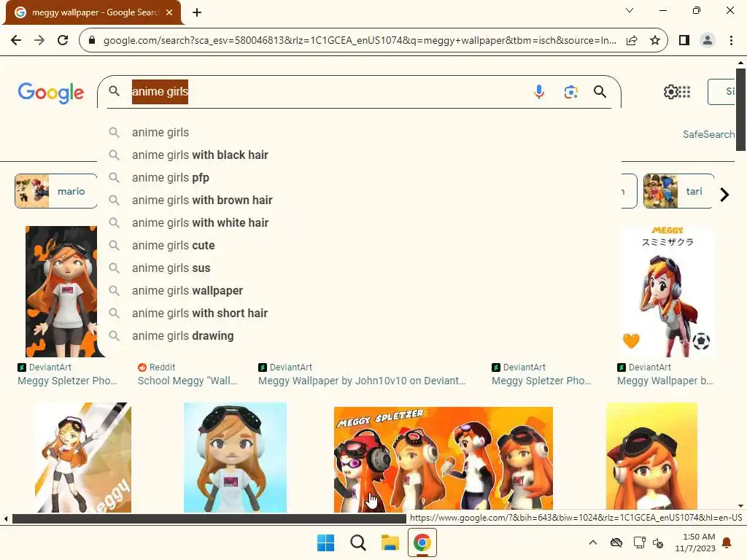Select suggestion "anime girls cute"
Image resolution: width=747 pixels, height=560 pixels.
pyautogui.click(x=359, y=245)
